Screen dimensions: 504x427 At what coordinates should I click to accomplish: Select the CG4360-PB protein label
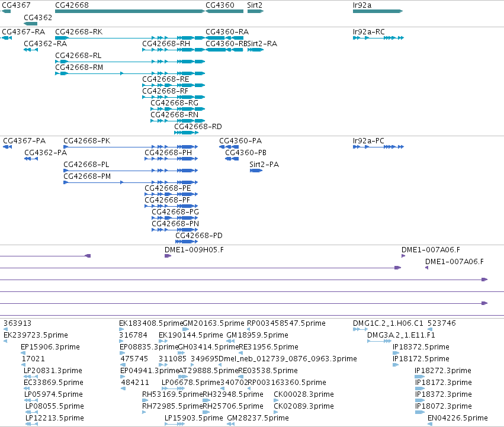(246, 153)
